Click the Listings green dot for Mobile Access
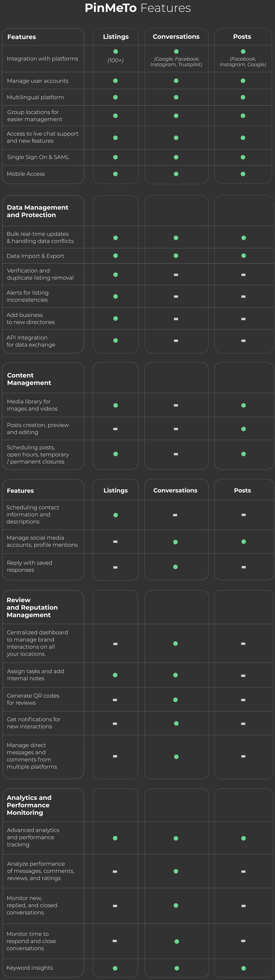Image resolution: width=275 pixels, height=980 pixels. tap(115, 174)
